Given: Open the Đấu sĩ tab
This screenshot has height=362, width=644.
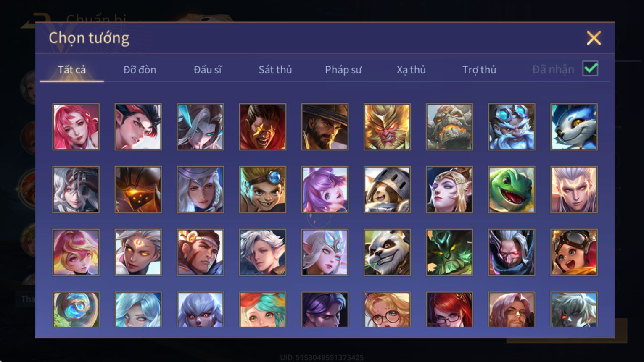Looking at the screenshot, I should (208, 70).
